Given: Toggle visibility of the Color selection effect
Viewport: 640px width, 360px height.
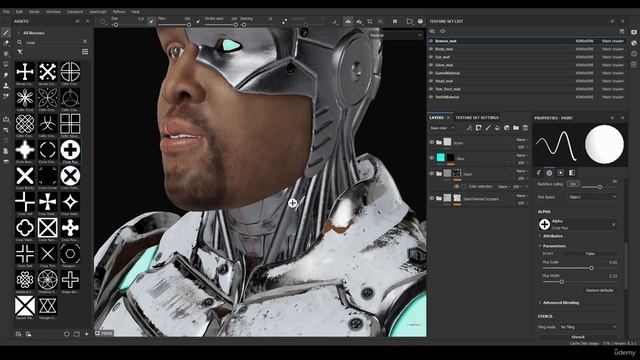Looking at the screenshot, I should coord(457,187).
